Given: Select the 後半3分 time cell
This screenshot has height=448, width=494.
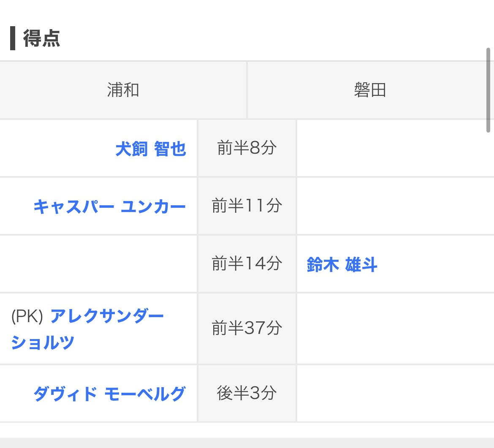Looking at the screenshot, I should click(x=247, y=394).
